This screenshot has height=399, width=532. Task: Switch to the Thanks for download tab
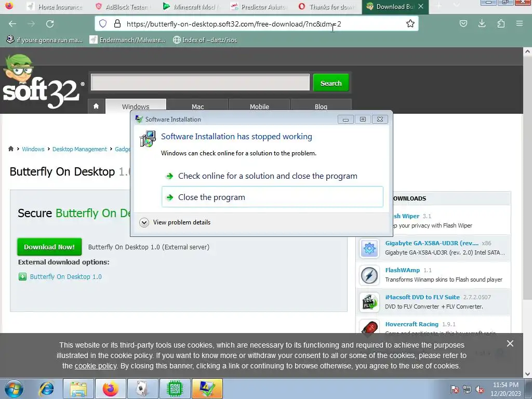[x=326, y=6]
